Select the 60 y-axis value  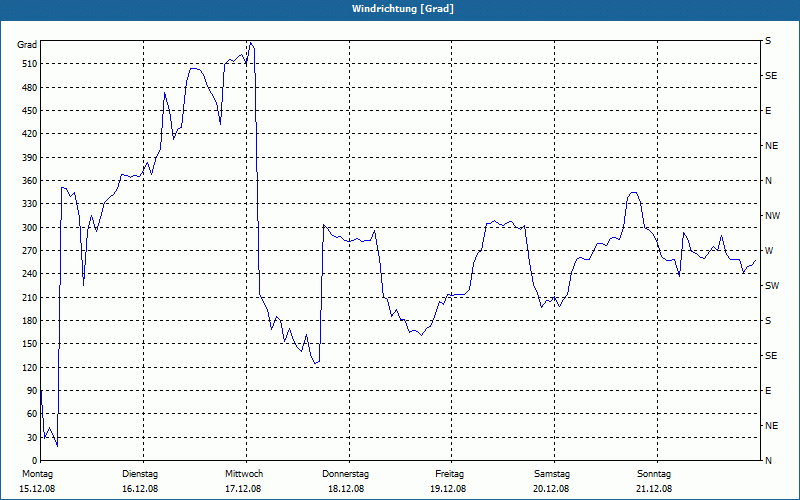(32, 414)
